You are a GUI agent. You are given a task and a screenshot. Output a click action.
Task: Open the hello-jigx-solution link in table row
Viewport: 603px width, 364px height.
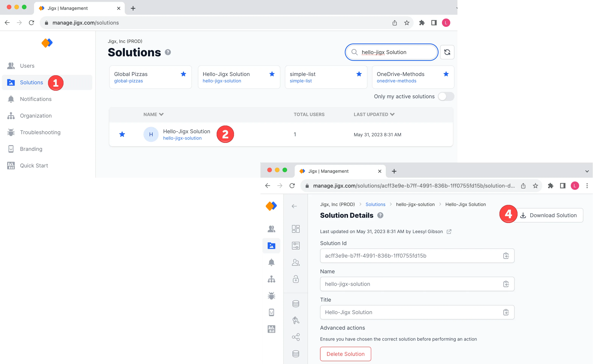click(182, 138)
